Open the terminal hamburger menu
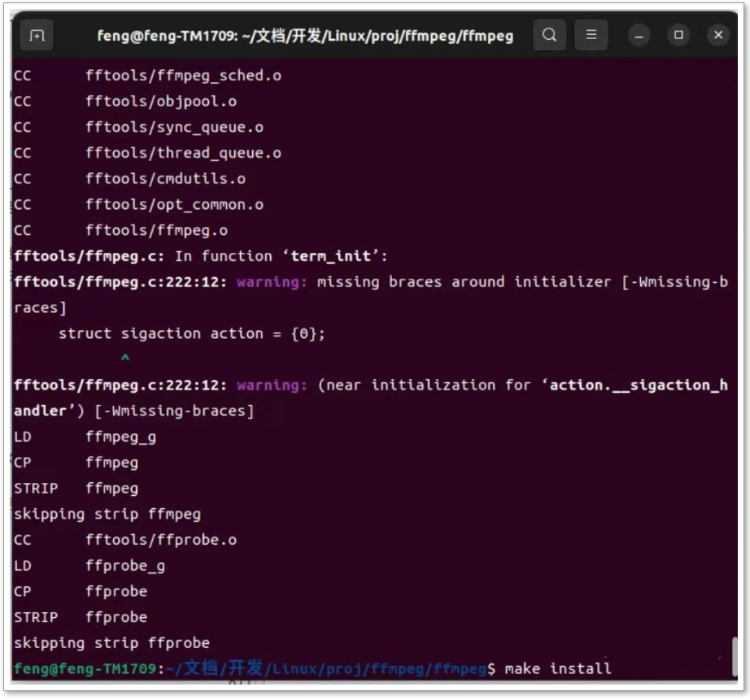Screen dimensions: 750x700 point(591,35)
